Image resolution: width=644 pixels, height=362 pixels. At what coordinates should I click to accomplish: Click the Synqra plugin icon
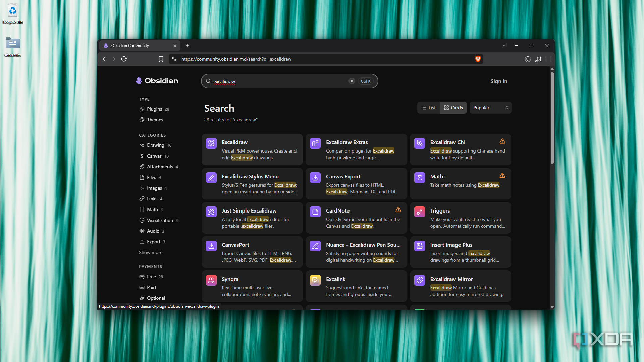[x=211, y=280]
